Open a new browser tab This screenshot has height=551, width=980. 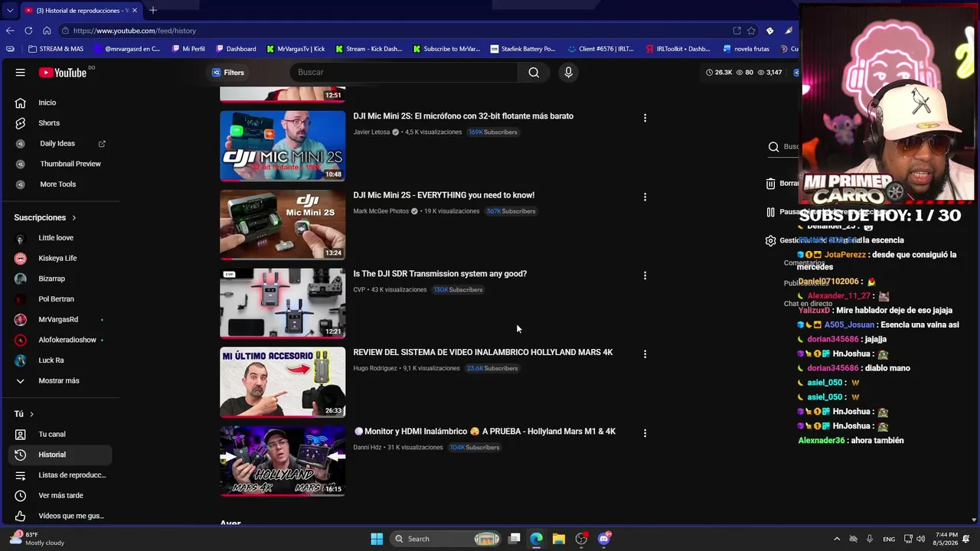153,10
